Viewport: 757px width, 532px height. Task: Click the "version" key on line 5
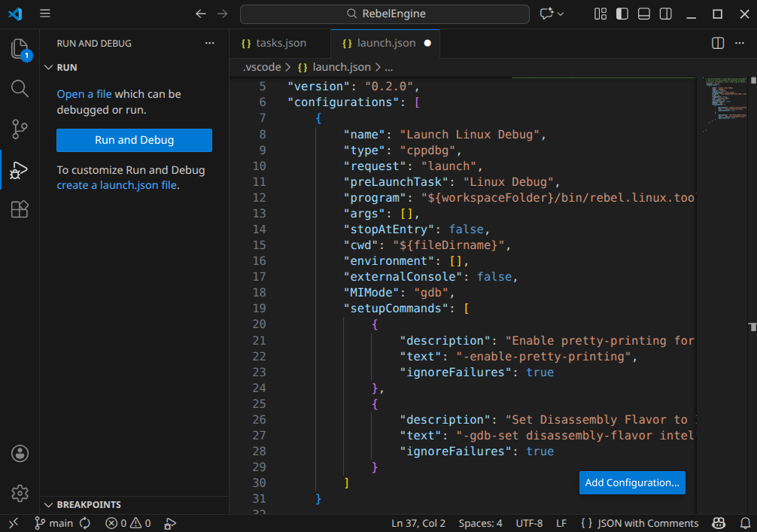318,87
